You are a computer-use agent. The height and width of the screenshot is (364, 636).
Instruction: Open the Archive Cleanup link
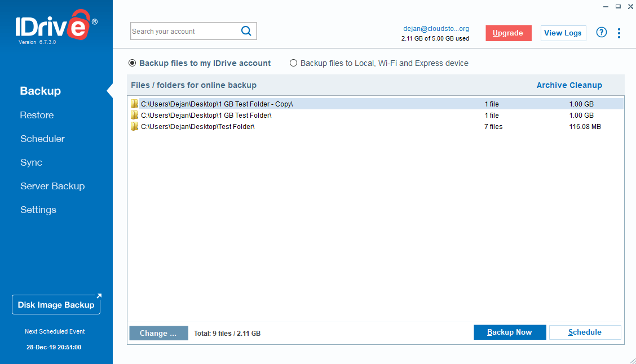(569, 85)
